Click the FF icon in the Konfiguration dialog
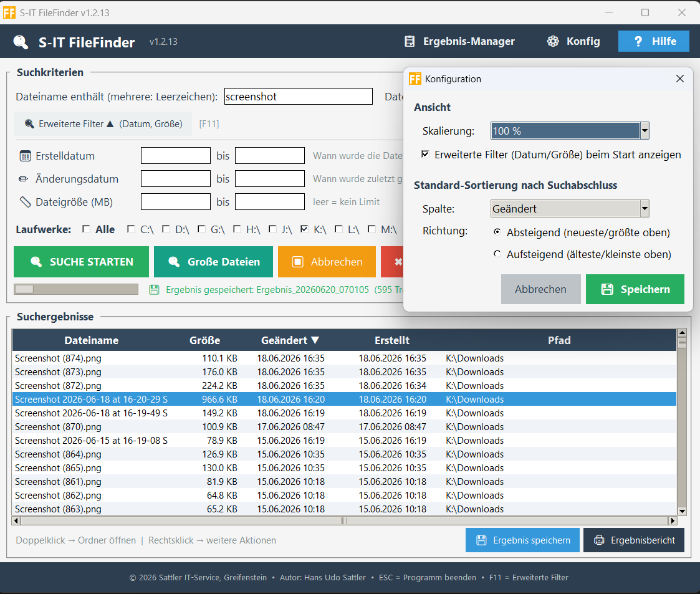Screen dimensions: 700x594 click(415, 79)
